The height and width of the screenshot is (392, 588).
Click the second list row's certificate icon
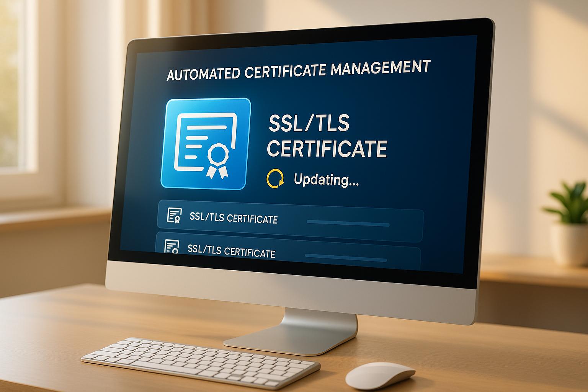coord(171,247)
